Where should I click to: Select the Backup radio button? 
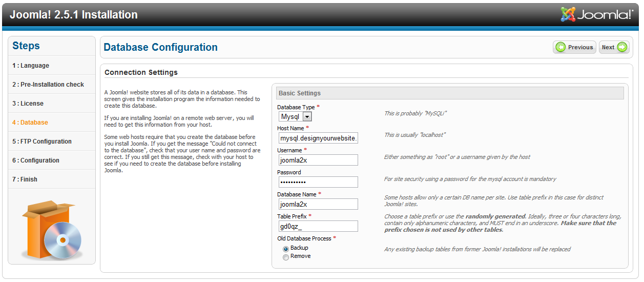(286, 248)
